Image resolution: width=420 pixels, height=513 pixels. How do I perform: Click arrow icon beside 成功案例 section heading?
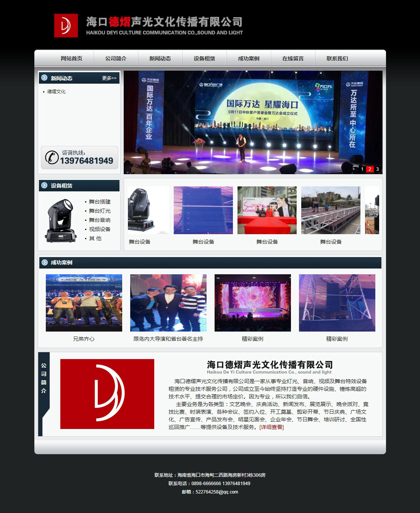point(45,262)
